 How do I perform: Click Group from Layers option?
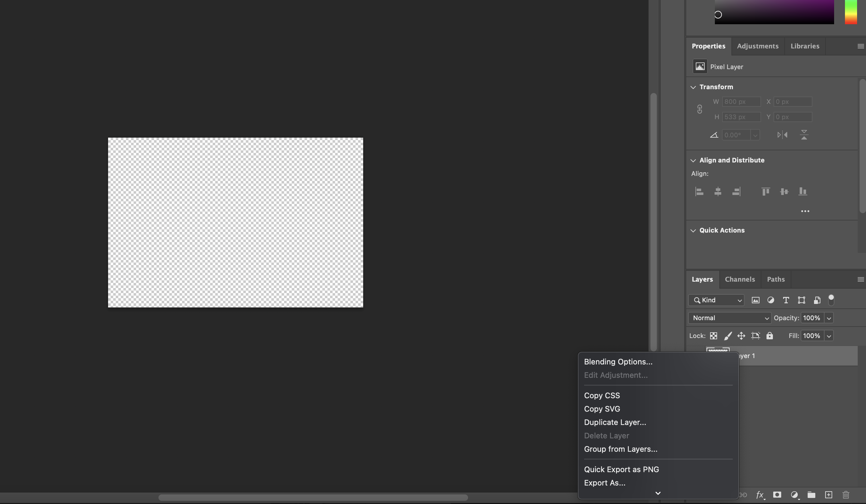[x=620, y=449]
